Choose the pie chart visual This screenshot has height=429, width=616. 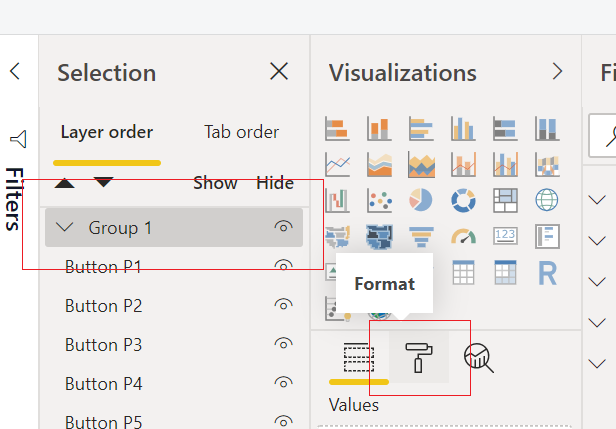(421, 200)
